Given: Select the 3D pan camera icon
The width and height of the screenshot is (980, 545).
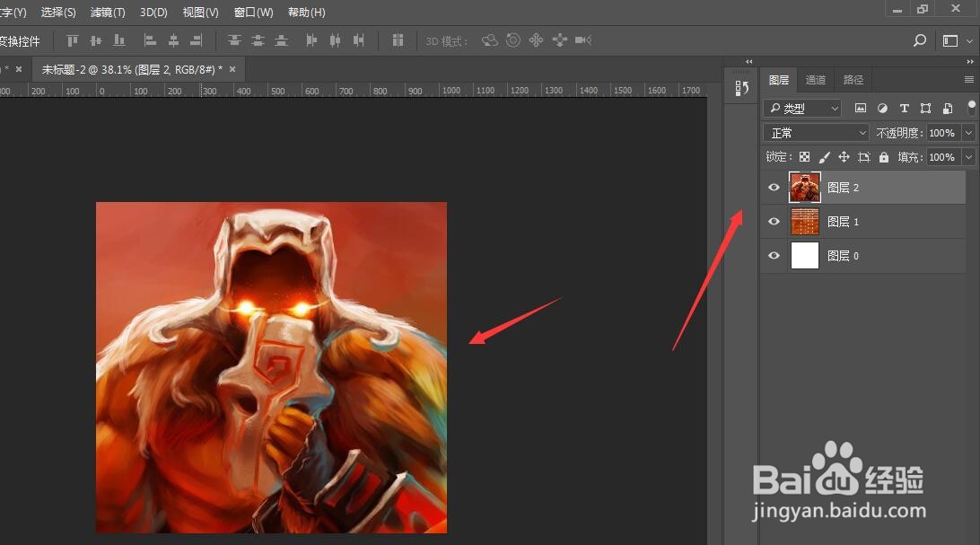Looking at the screenshot, I should [537, 40].
